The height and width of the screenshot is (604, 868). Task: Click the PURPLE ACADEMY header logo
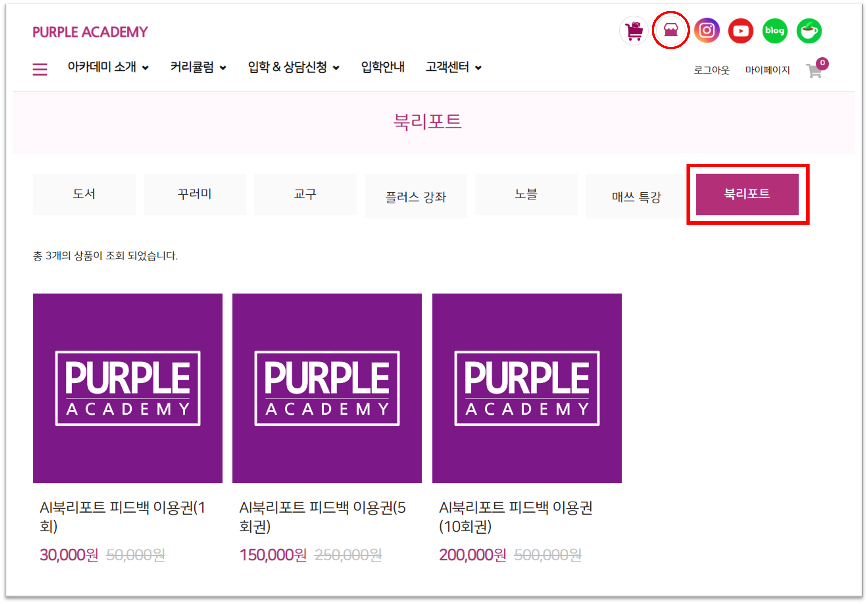coord(90,32)
